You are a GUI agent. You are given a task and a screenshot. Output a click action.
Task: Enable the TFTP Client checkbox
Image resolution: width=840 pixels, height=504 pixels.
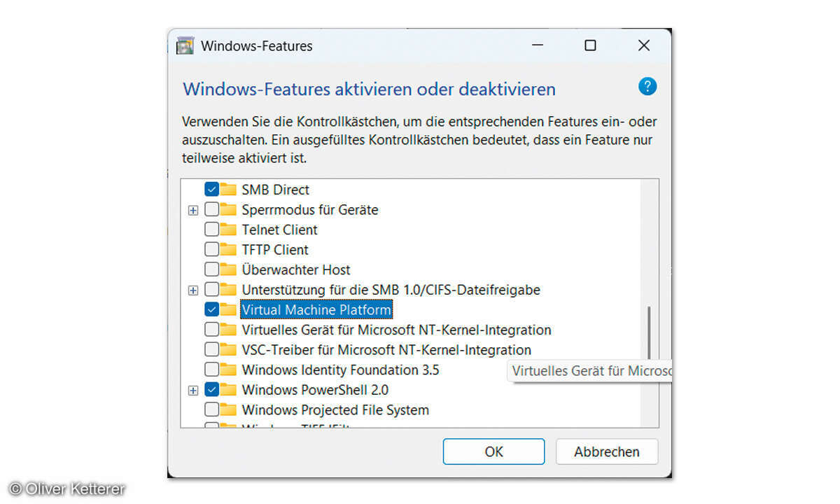(x=211, y=249)
